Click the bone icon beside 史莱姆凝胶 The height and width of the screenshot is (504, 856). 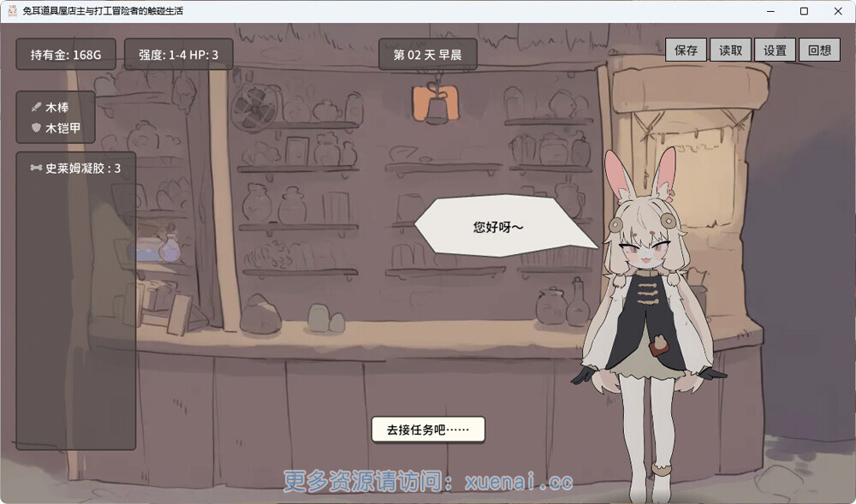(x=36, y=168)
